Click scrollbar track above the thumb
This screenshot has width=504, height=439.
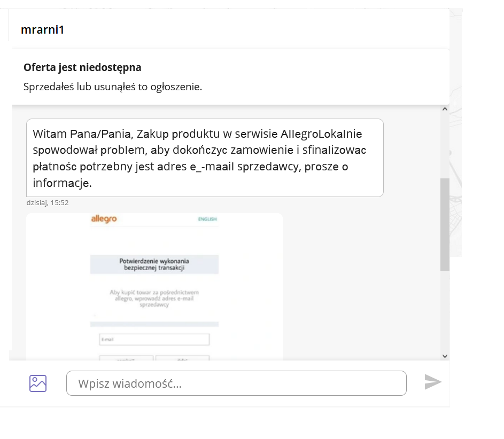pos(445,145)
